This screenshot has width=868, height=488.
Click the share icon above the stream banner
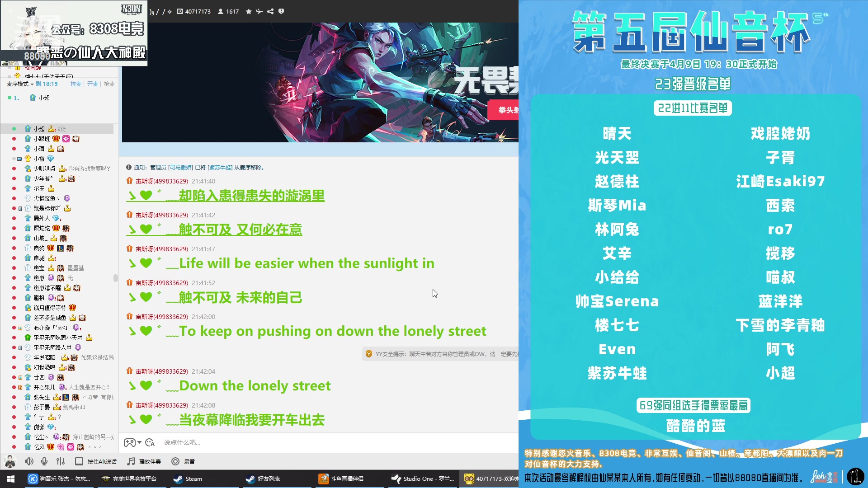pyautogui.click(x=270, y=12)
